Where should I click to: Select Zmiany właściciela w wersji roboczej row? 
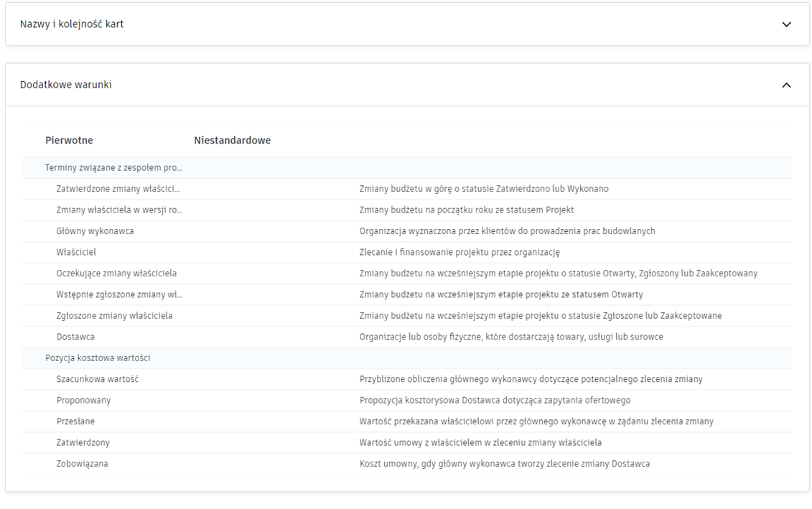[x=118, y=210]
